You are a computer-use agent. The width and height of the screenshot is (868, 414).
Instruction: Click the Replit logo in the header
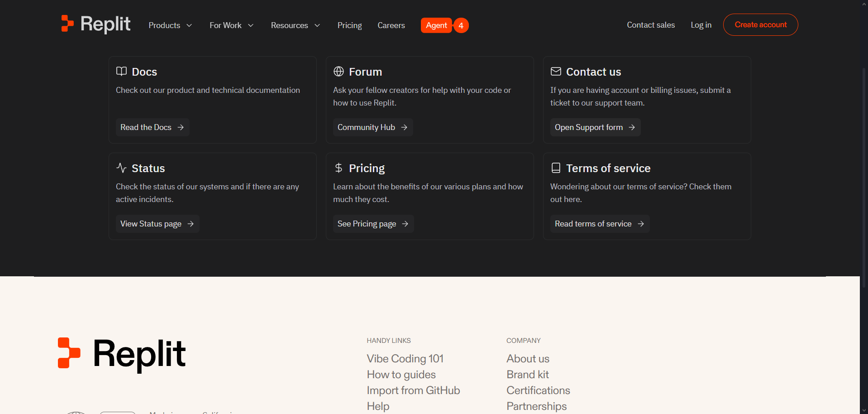point(95,24)
